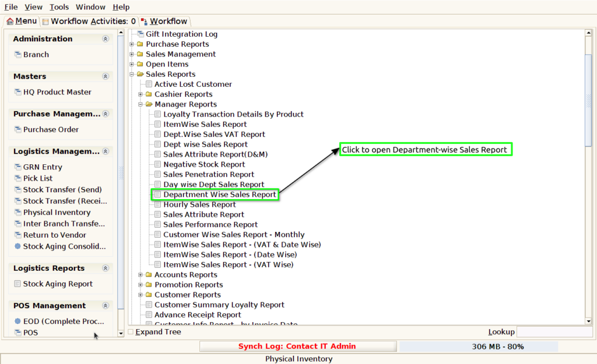This screenshot has width=597, height=364.
Task: Collapse the Masters panel section
Action: coord(106,76)
